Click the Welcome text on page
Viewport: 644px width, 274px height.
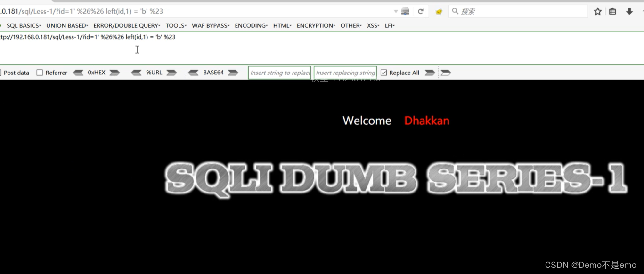tap(367, 121)
